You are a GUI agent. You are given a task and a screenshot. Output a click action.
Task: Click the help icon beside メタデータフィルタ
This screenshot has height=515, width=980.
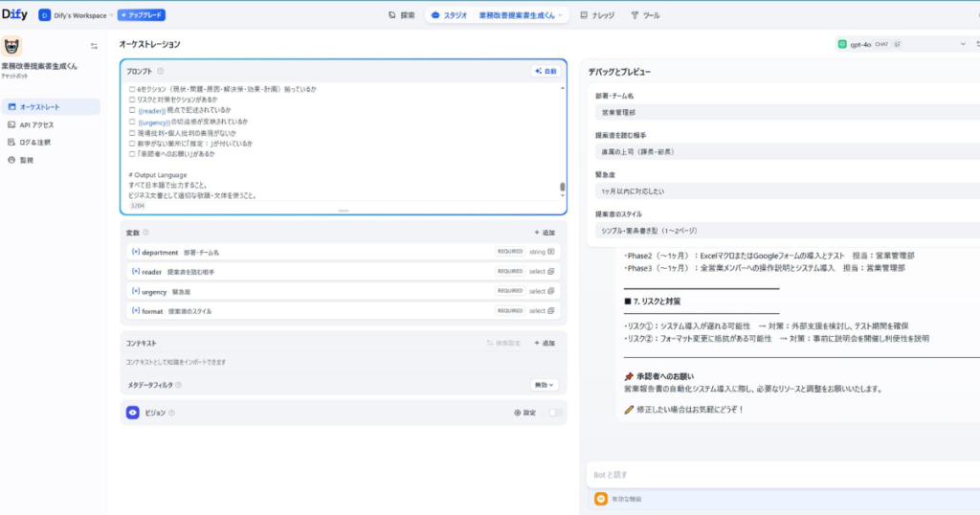pyautogui.click(x=179, y=385)
